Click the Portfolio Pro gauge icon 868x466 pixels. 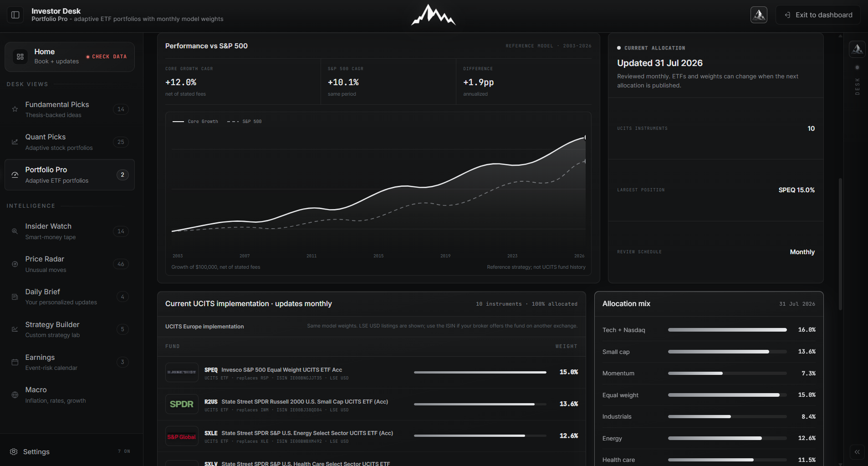pyautogui.click(x=15, y=175)
